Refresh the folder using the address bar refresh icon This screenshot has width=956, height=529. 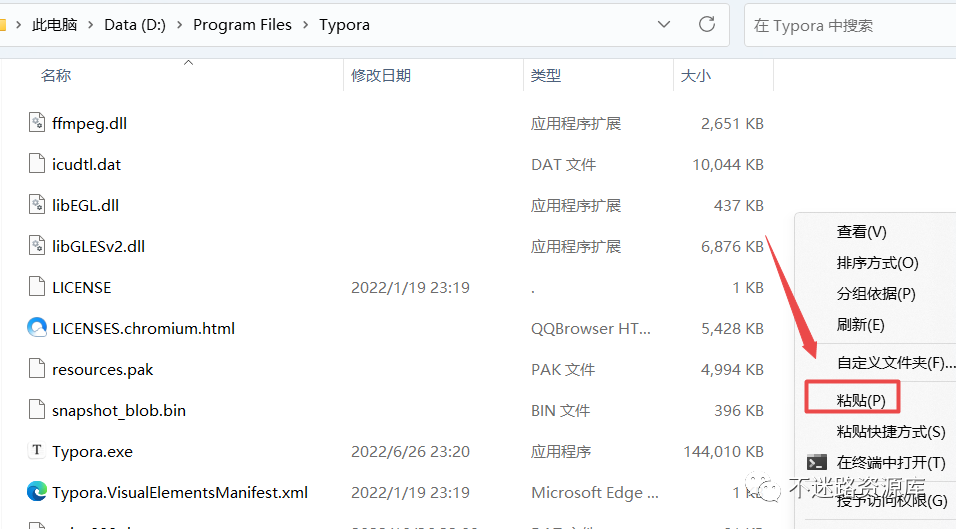click(x=707, y=24)
